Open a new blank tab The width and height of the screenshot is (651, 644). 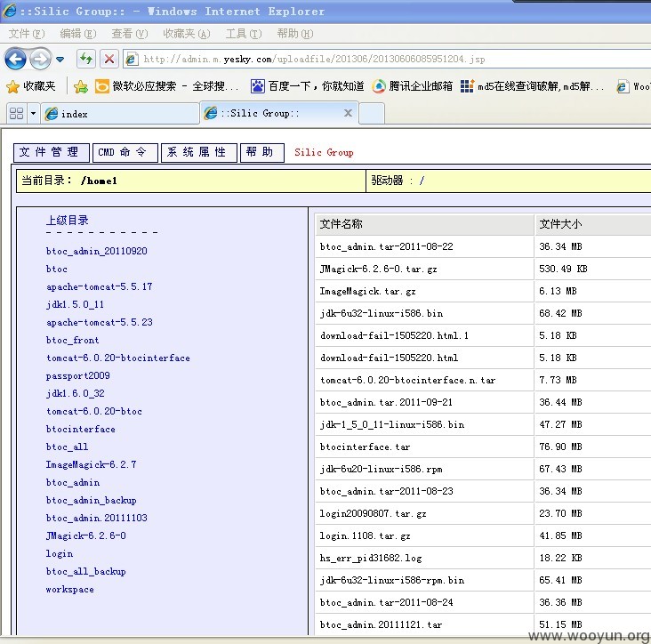372,114
